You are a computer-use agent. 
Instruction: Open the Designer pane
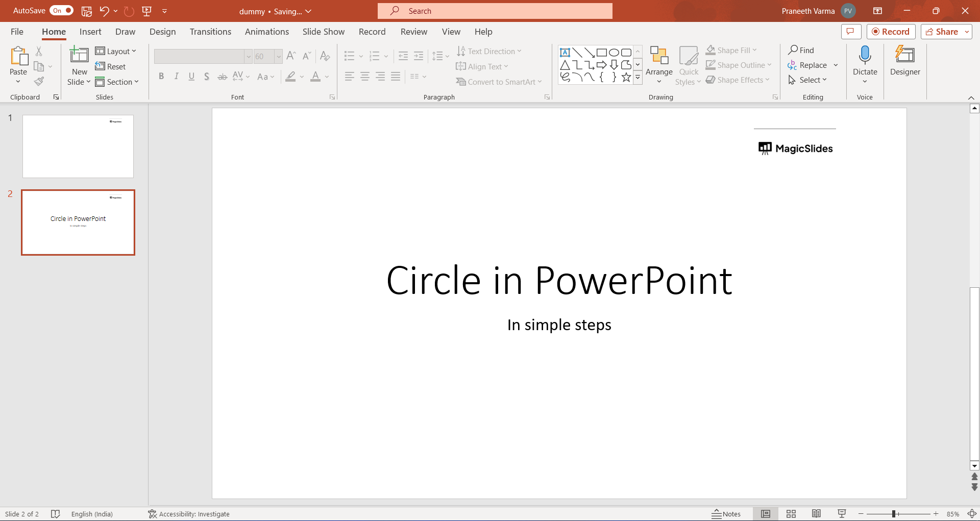(904, 61)
